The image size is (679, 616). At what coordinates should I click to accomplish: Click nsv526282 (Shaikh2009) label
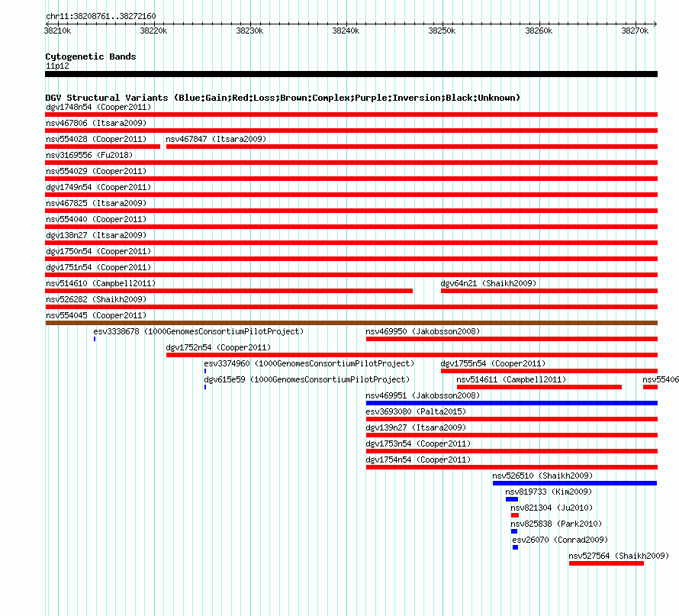(x=96, y=299)
